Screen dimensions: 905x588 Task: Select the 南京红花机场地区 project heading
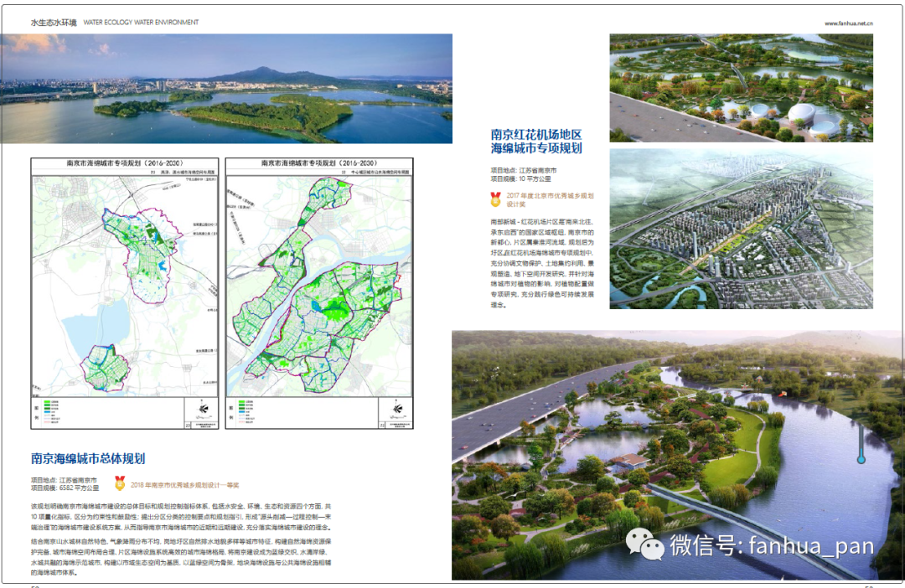pos(536,134)
